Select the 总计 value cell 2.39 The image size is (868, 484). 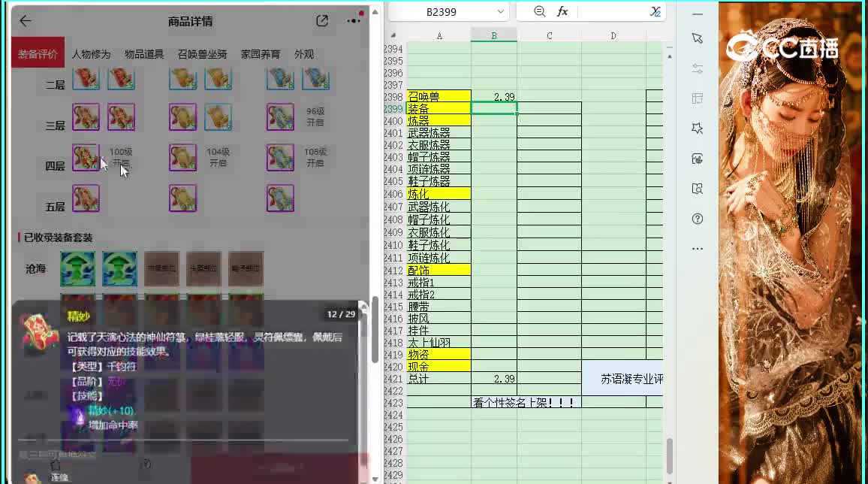coord(494,379)
